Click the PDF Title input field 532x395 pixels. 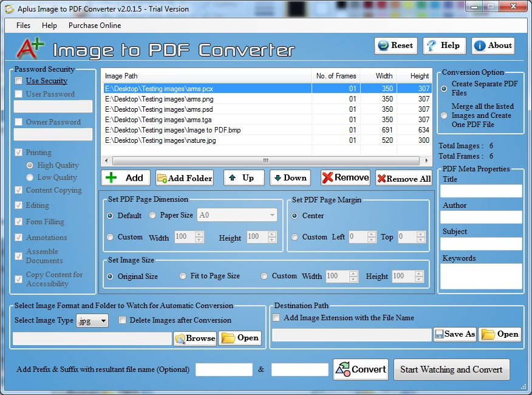tap(481, 191)
